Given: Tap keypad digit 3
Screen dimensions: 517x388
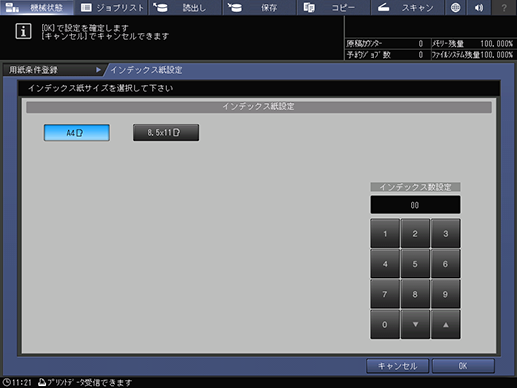Looking at the screenshot, I should click(x=446, y=233).
